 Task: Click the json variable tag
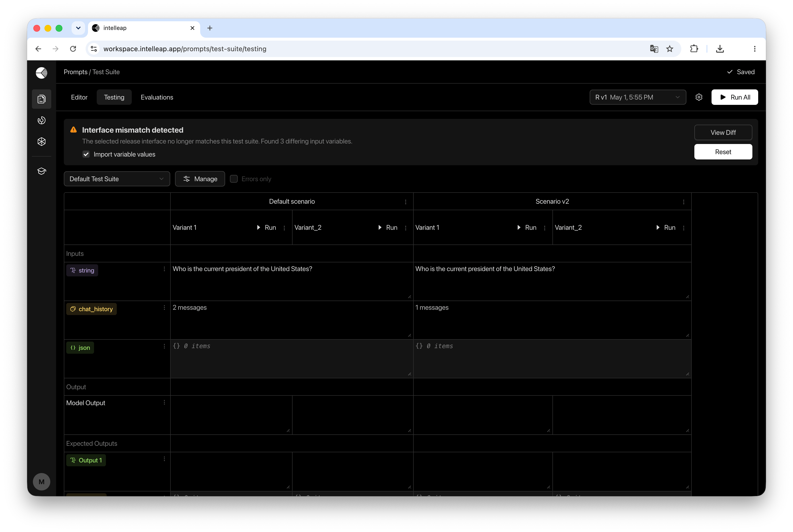point(80,348)
